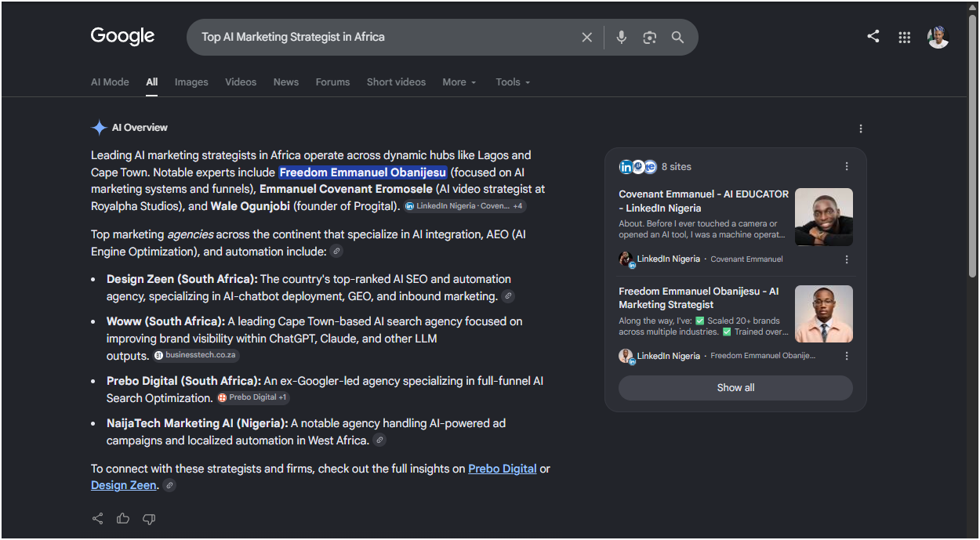The image size is (980, 540).
Task: Open the Design Zeen hyperlink
Action: tap(124, 485)
